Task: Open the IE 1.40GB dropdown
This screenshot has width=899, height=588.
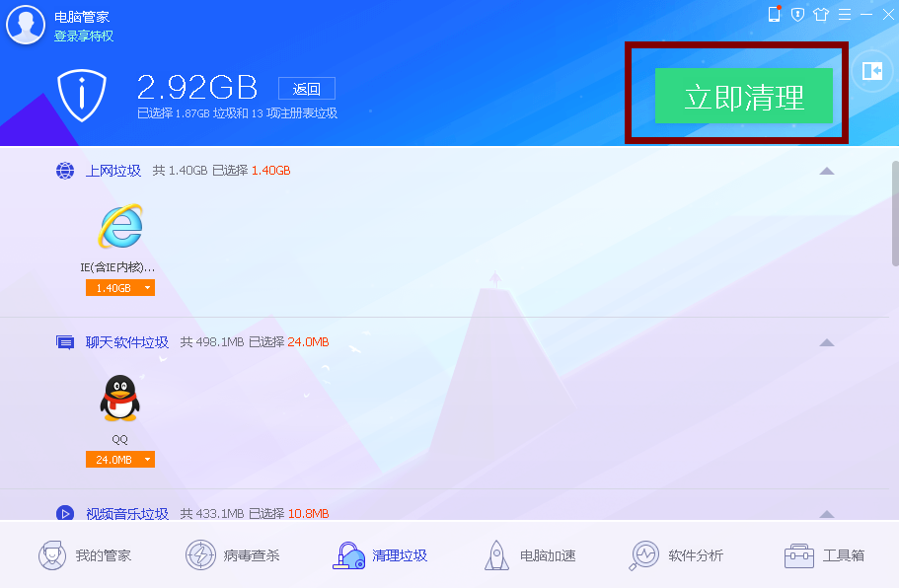Action: (x=120, y=288)
